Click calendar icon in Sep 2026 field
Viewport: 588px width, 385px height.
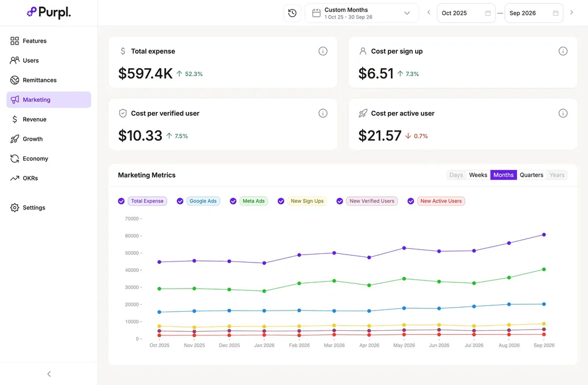556,13
